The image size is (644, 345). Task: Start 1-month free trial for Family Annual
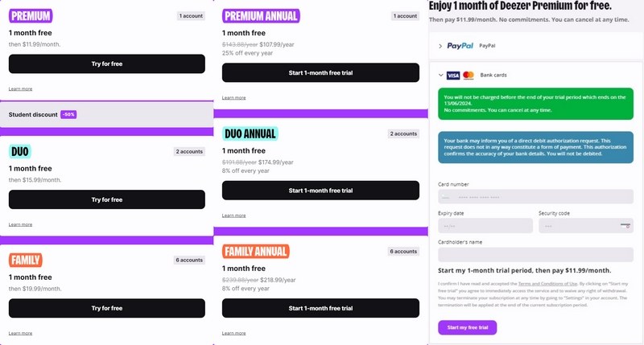(x=320, y=308)
